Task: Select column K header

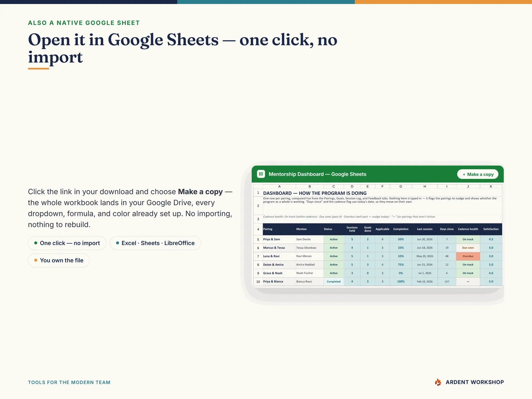Action: tap(491, 187)
